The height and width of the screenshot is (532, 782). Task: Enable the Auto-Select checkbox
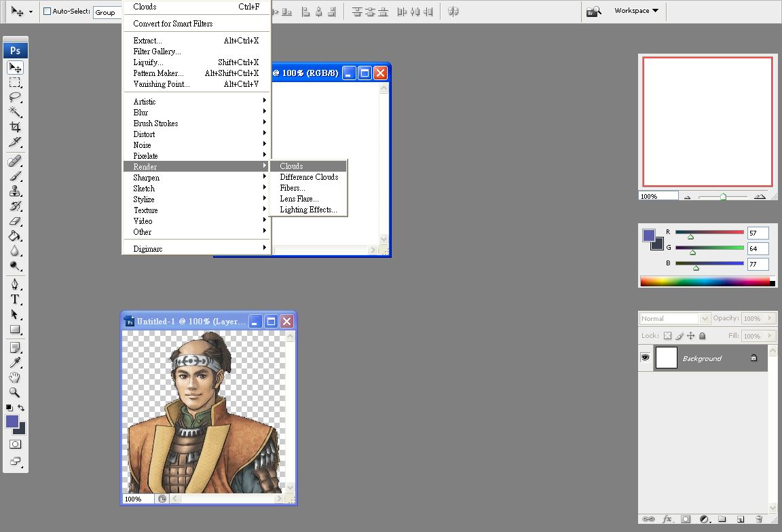pos(48,11)
